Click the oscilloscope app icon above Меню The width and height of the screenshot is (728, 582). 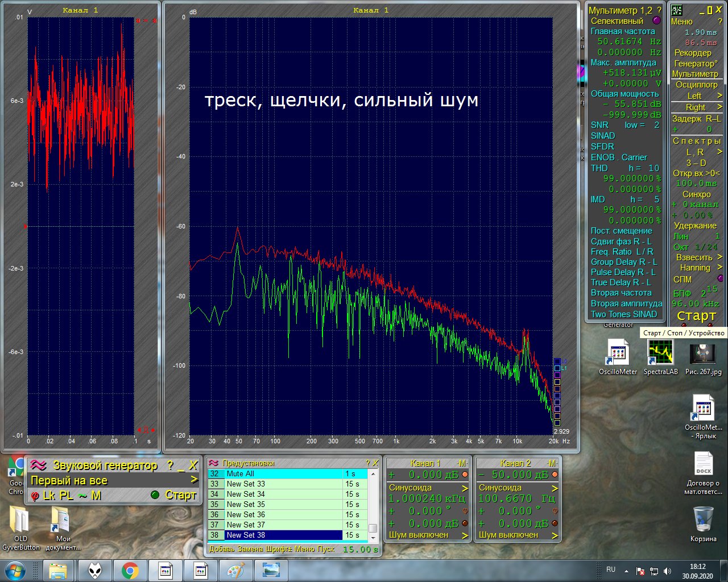677,10
